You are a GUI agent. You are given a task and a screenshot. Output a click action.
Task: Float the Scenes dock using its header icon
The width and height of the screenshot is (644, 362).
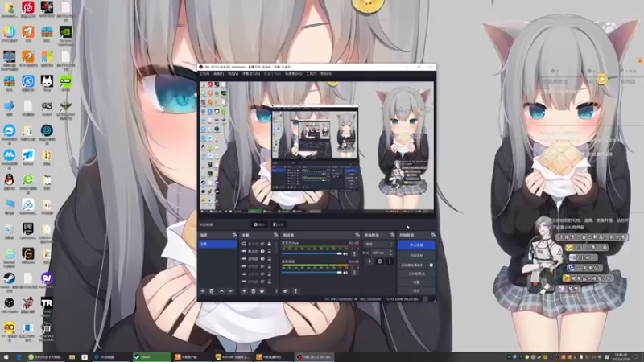click(234, 235)
